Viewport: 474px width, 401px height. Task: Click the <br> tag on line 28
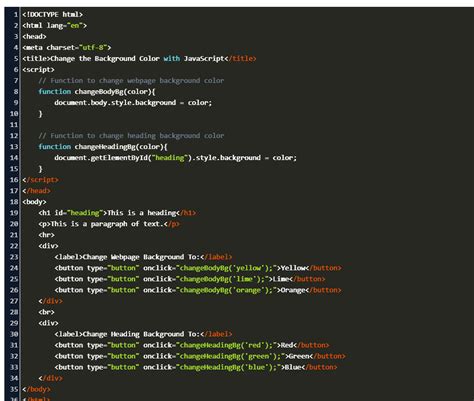pos(46,311)
